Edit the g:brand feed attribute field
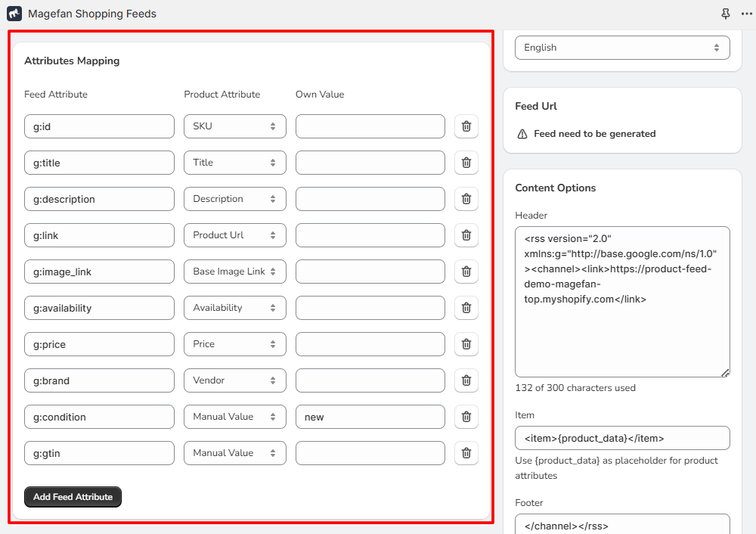 click(x=99, y=380)
